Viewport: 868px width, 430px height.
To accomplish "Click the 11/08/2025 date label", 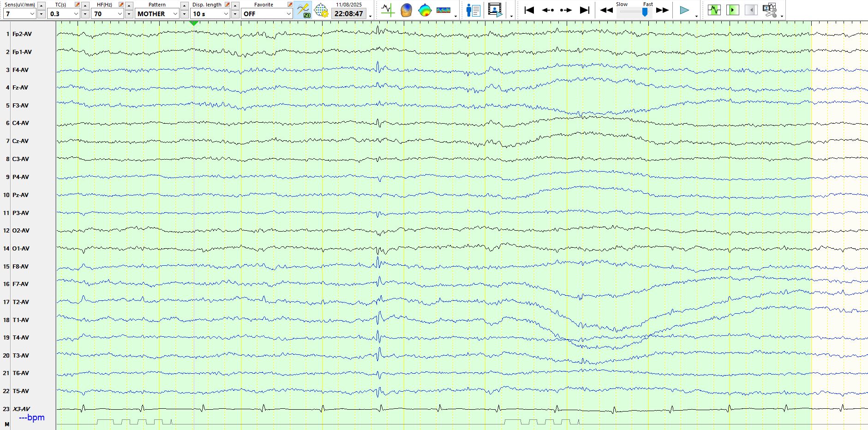I will point(349,5).
